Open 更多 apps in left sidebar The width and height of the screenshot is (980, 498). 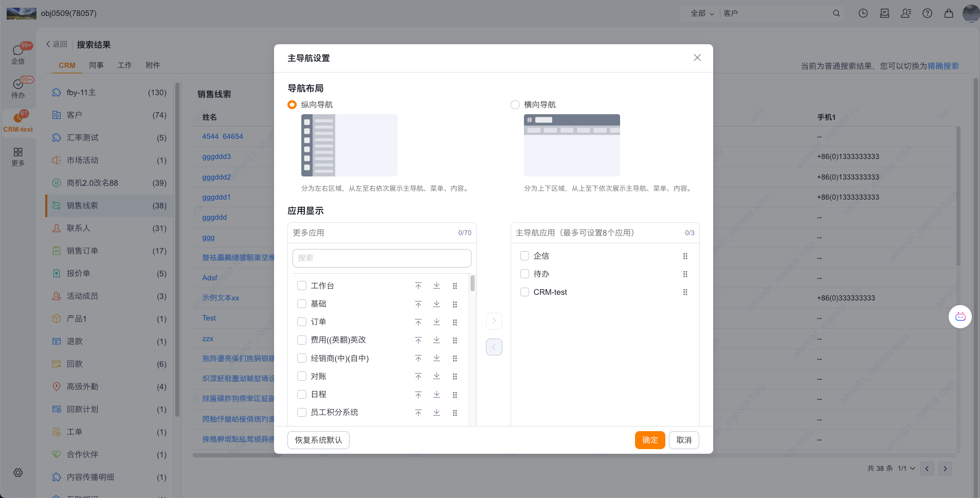click(x=18, y=156)
